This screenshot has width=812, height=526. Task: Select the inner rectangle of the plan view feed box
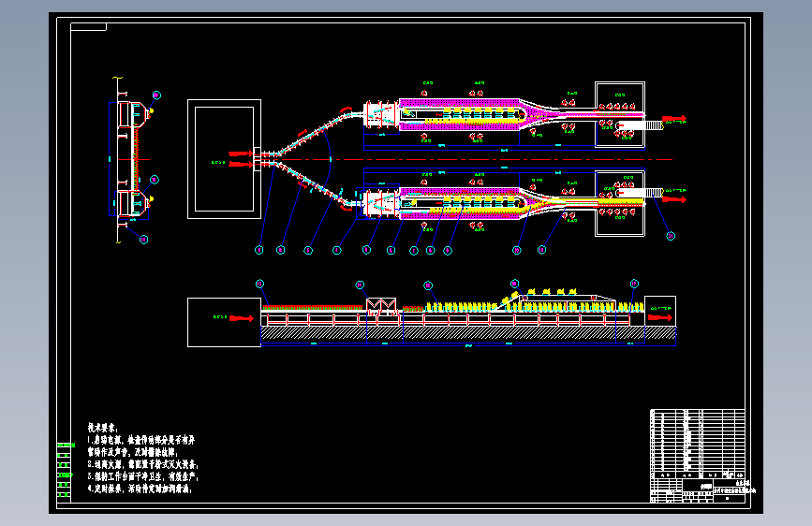coord(224,159)
